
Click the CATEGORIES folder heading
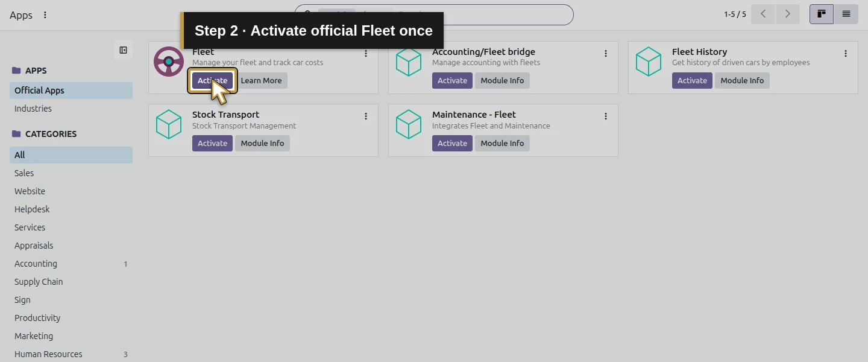click(x=45, y=134)
